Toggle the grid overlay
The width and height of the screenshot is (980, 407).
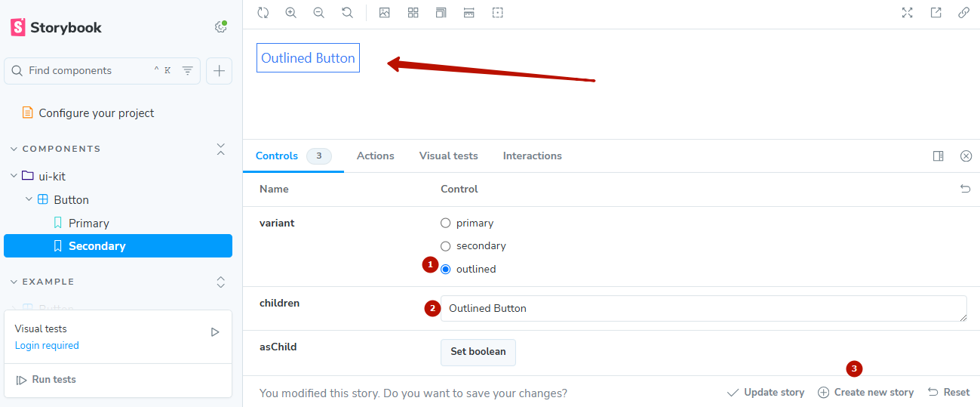413,12
